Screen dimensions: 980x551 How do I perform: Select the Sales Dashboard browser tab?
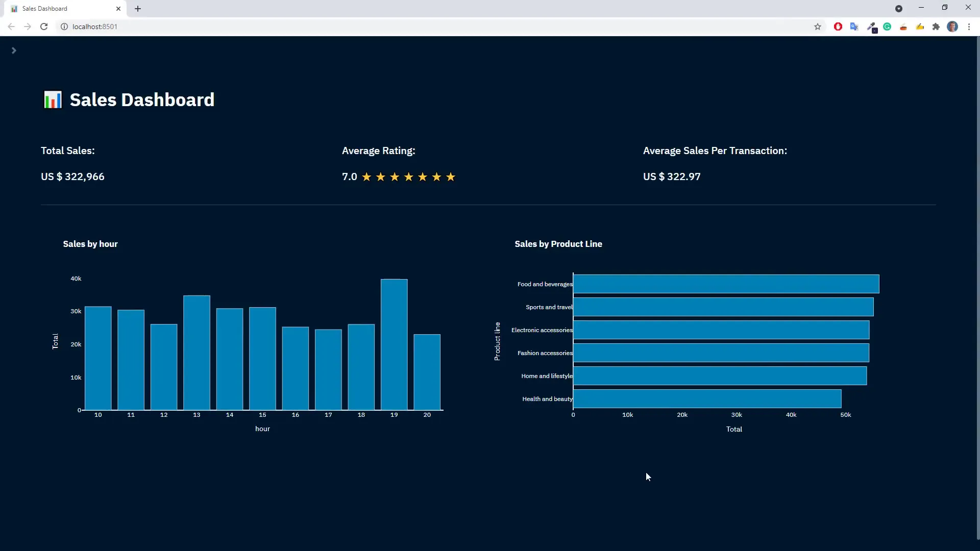pyautogui.click(x=56, y=8)
